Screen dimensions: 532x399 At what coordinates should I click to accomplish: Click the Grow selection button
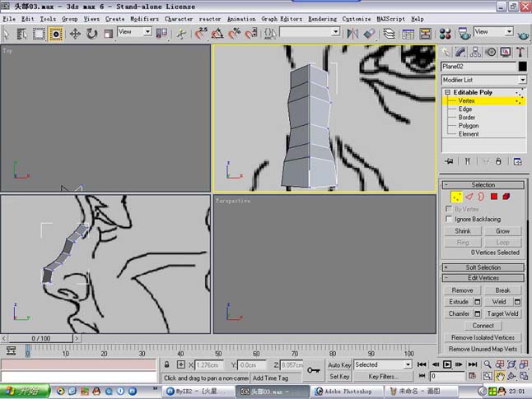tap(502, 231)
